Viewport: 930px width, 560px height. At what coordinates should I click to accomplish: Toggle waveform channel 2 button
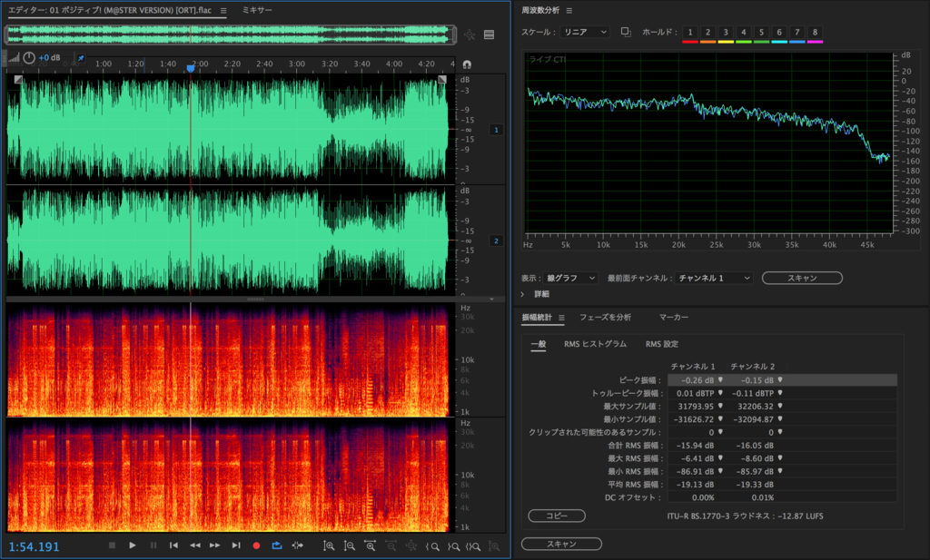tap(496, 241)
